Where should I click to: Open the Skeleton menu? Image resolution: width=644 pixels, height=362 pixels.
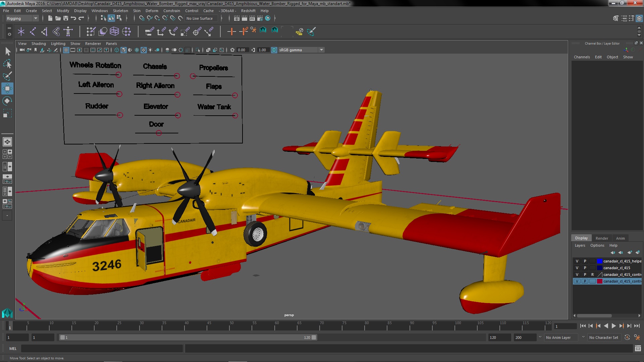[120, 11]
